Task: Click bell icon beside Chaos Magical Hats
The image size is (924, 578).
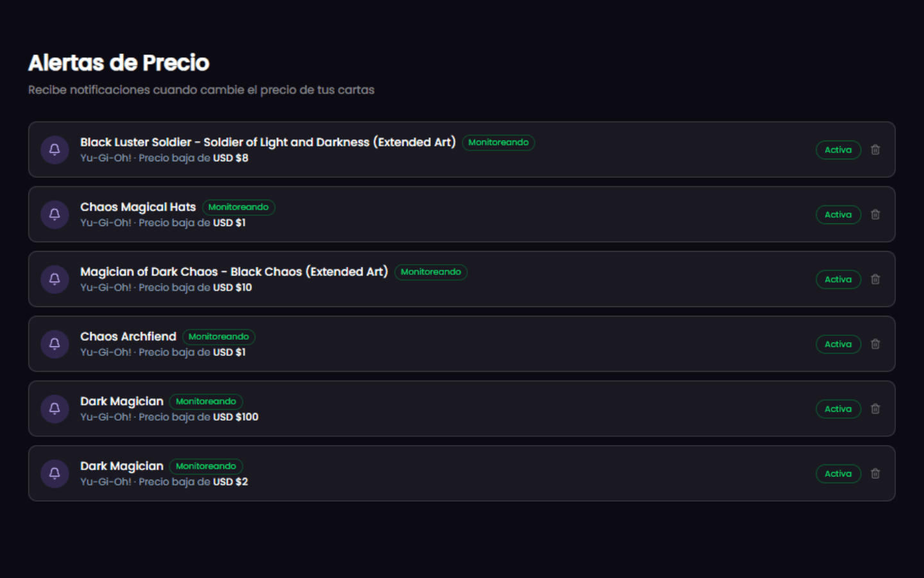Action: (x=55, y=215)
